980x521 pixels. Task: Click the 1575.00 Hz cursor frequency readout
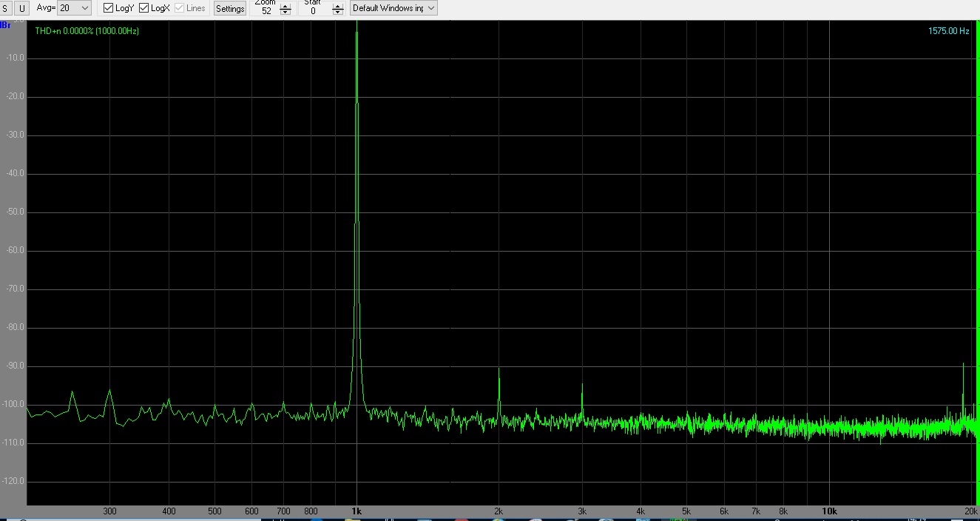pos(948,31)
